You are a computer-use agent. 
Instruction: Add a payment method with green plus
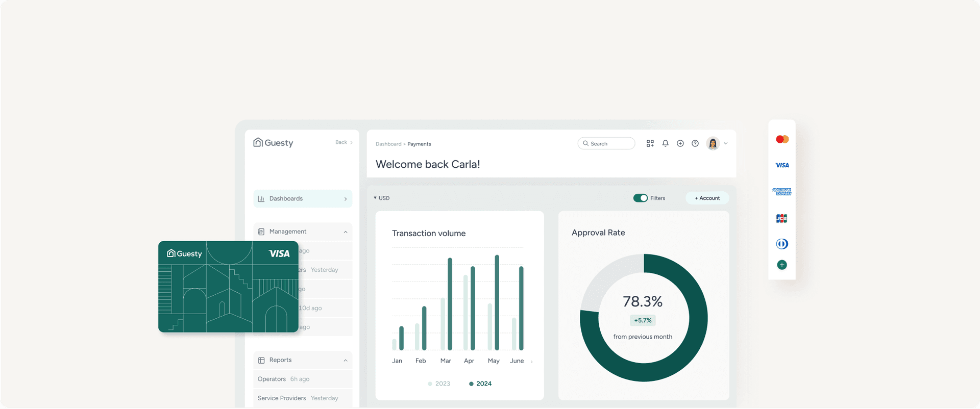pos(782,265)
